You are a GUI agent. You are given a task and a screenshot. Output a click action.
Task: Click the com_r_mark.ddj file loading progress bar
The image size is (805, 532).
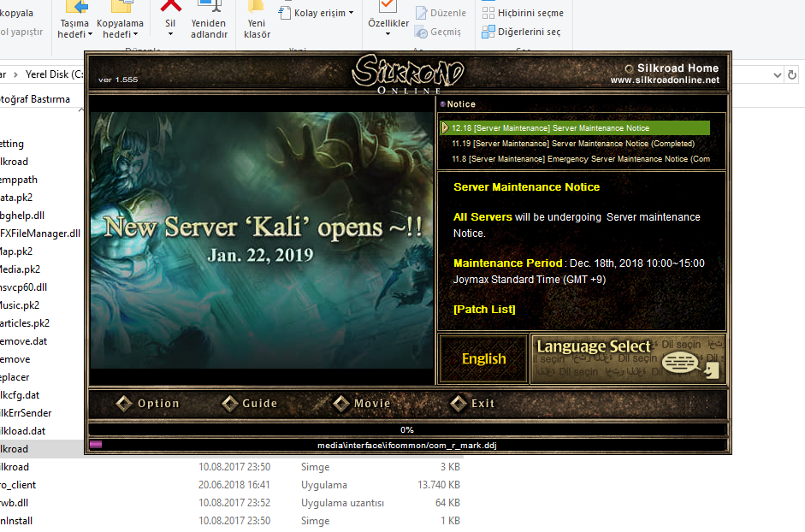tap(408, 446)
